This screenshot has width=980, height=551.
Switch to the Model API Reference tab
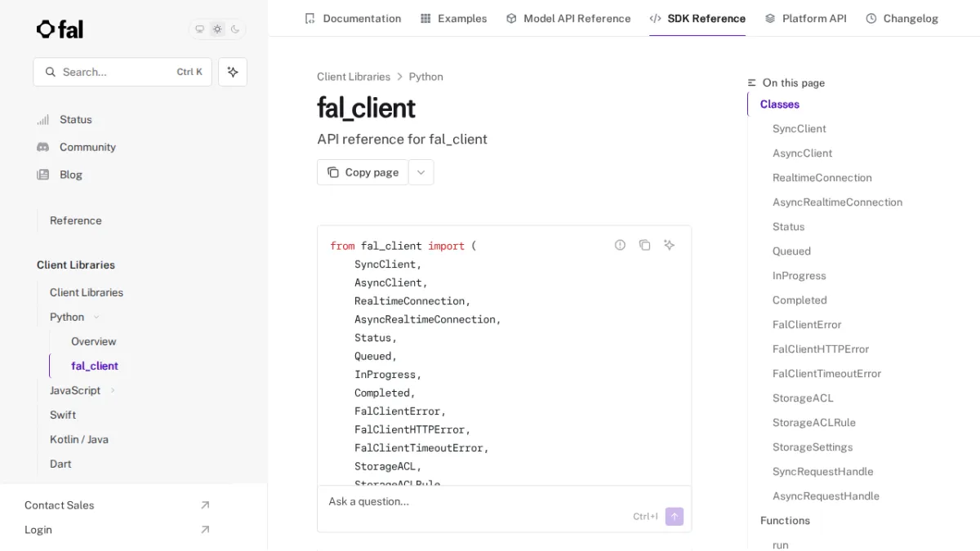pyautogui.click(x=568, y=18)
